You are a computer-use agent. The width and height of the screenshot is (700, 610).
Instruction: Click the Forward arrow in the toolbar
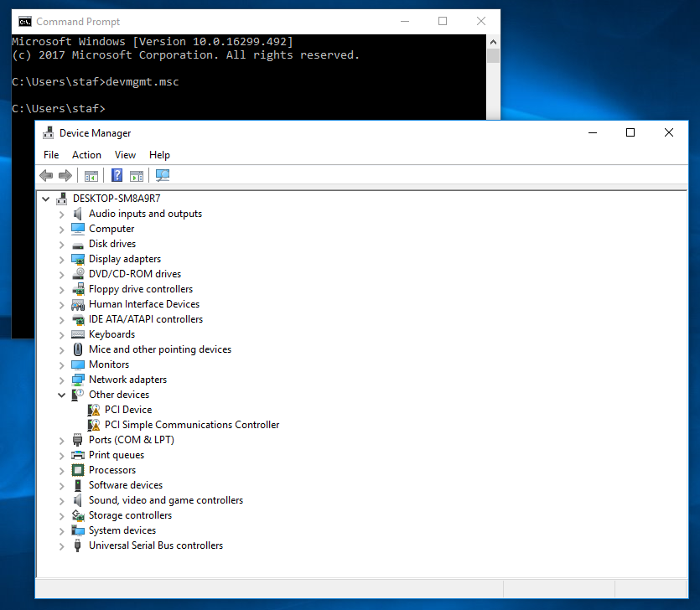point(65,175)
